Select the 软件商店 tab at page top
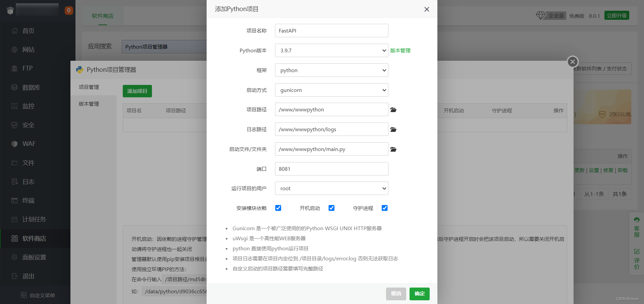The width and height of the screenshot is (644, 304). 103,16
